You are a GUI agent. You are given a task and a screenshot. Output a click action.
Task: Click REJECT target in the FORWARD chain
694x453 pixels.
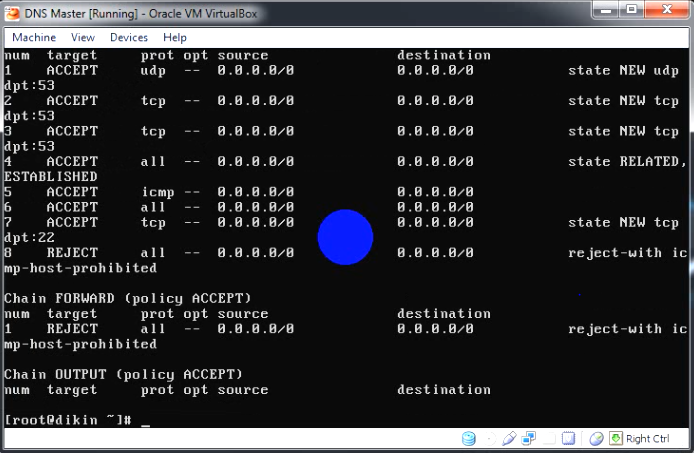[72, 329]
